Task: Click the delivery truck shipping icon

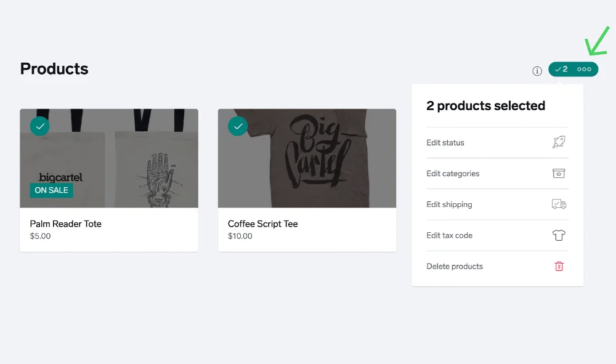Action: pyautogui.click(x=559, y=204)
